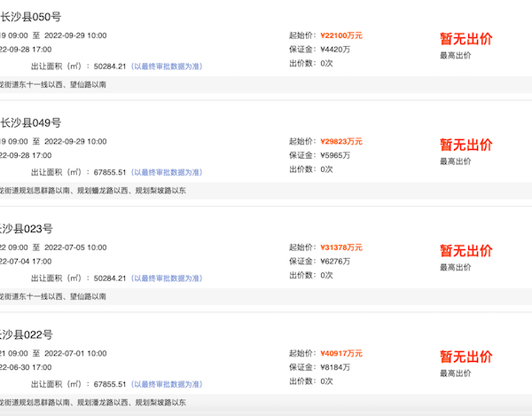Click location text 东十一线以西 in 050号
This screenshot has height=416, width=532.
coord(41,84)
